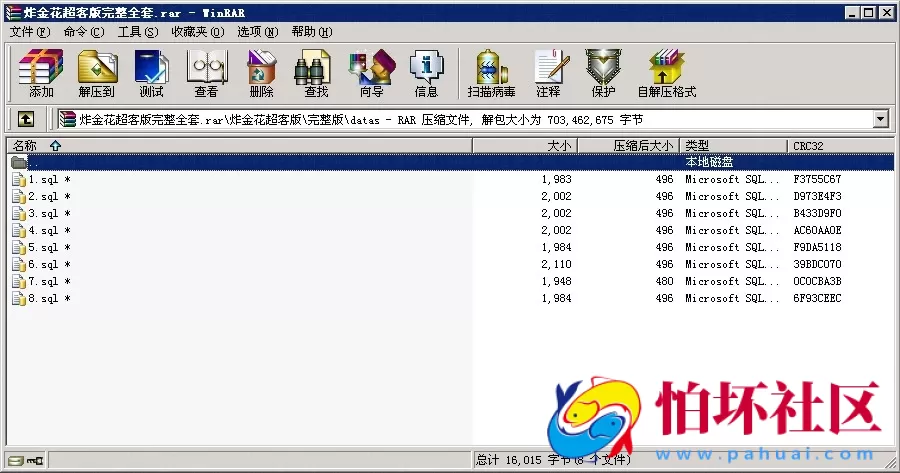Click the file icon of 8.sql

19,298
